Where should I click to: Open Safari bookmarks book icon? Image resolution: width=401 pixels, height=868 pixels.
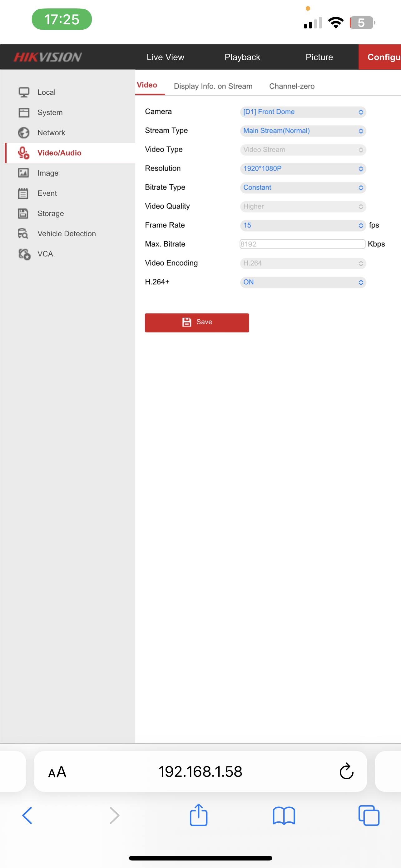[x=284, y=816]
